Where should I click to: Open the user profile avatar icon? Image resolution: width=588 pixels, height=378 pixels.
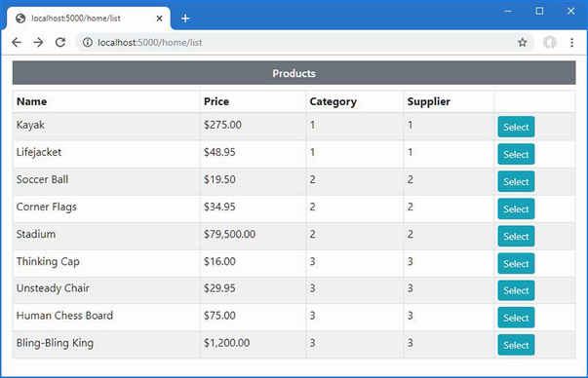(x=550, y=42)
